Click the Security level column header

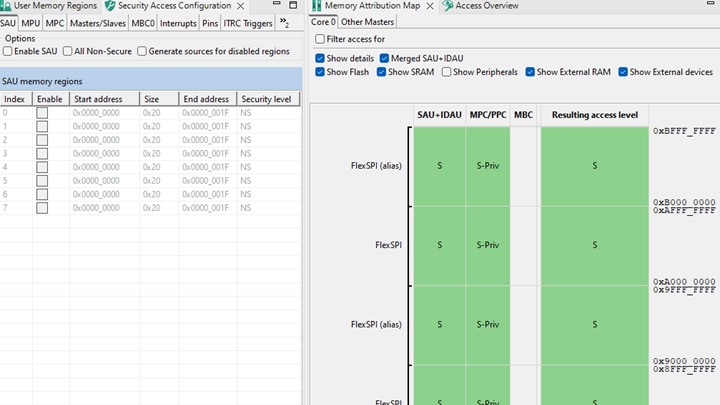[266, 99]
